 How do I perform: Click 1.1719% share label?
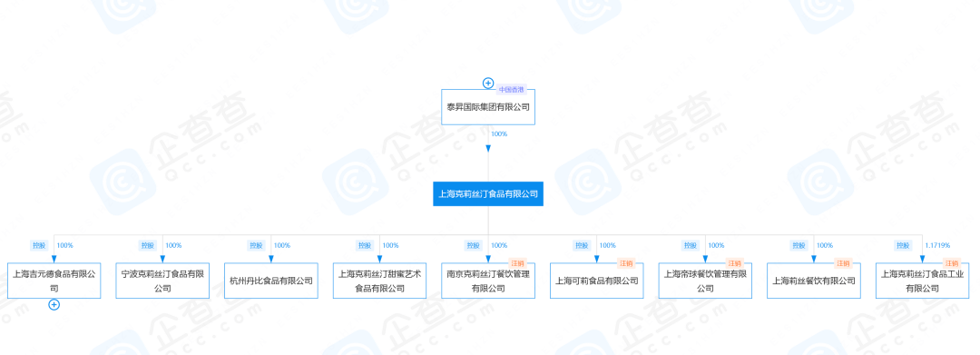click(x=937, y=246)
